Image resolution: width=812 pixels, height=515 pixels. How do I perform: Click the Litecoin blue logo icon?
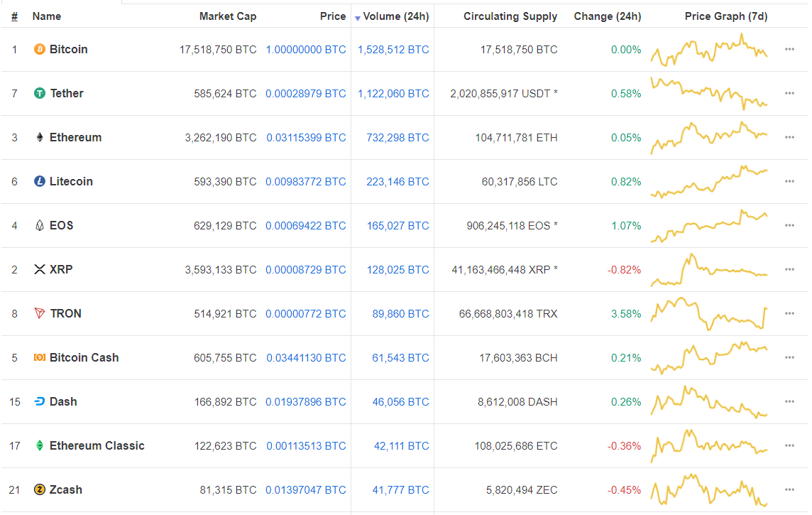pos(40,182)
